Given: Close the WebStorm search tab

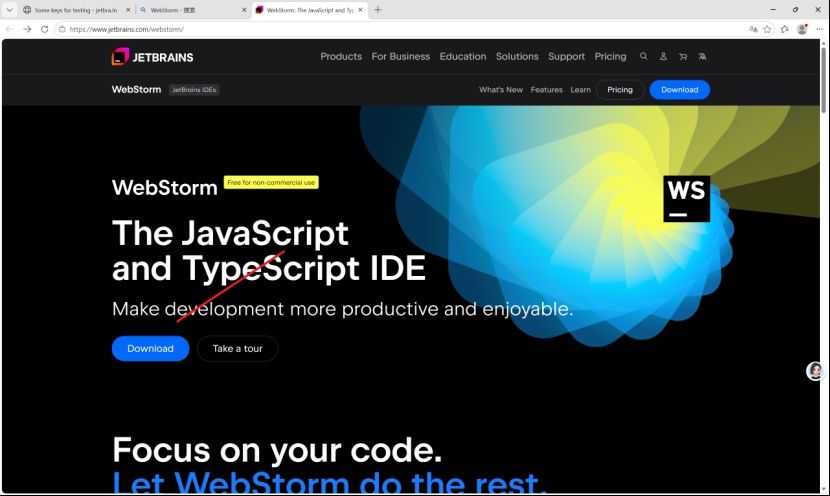Looking at the screenshot, I should coord(244,10).
